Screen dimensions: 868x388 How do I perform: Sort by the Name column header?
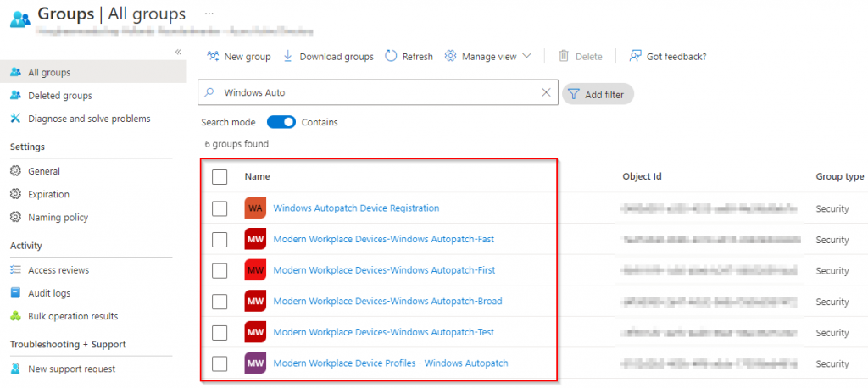click(258, 176)
